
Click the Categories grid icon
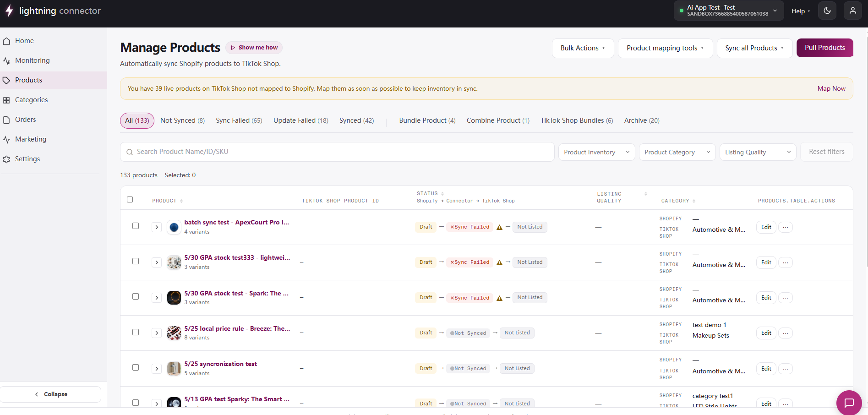[6, 100]
